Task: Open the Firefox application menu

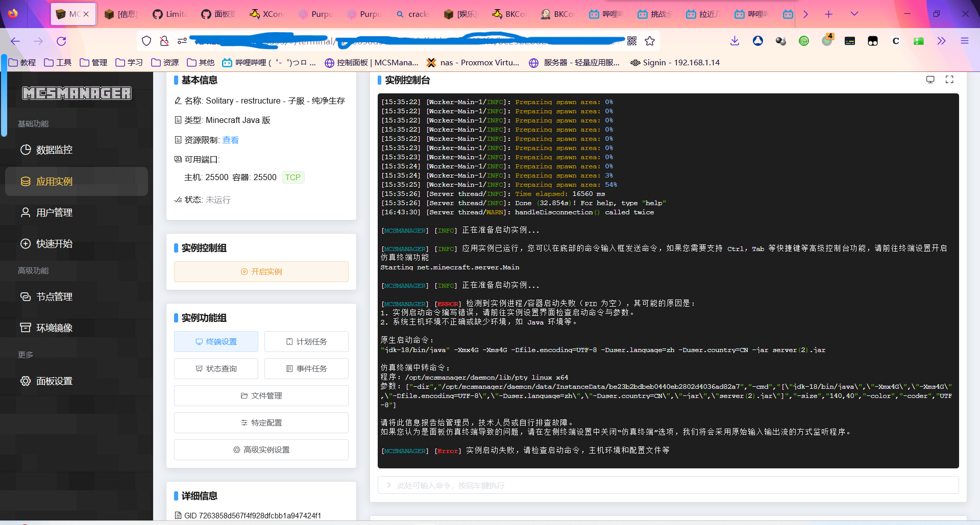Action: click(x=965, y=41)
